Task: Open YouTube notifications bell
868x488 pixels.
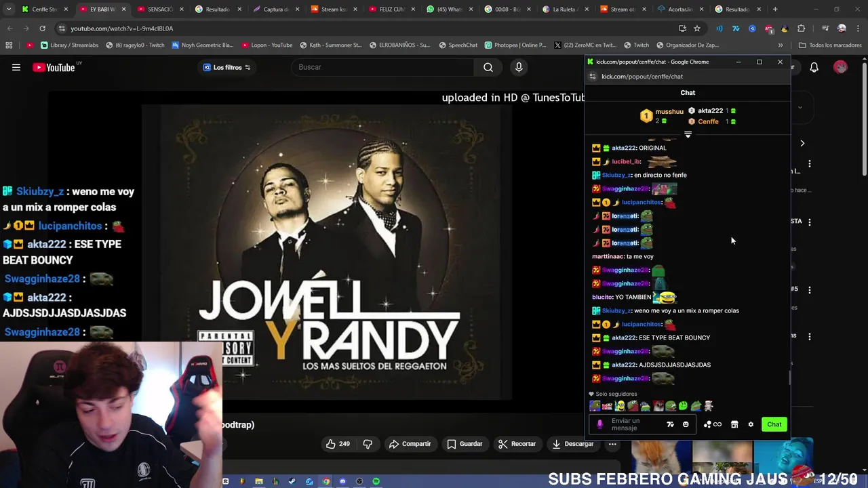Action: tap(814, 67)
